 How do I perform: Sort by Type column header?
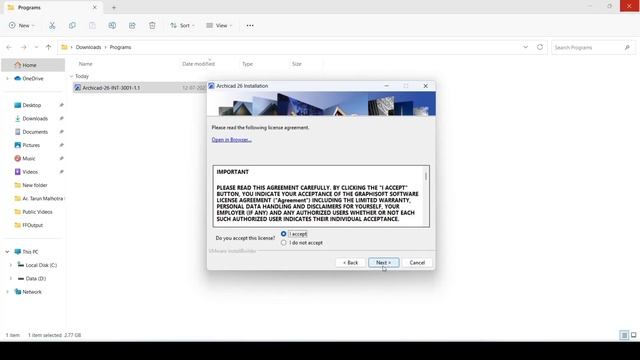pyautogui.click(x=247, y=64)
